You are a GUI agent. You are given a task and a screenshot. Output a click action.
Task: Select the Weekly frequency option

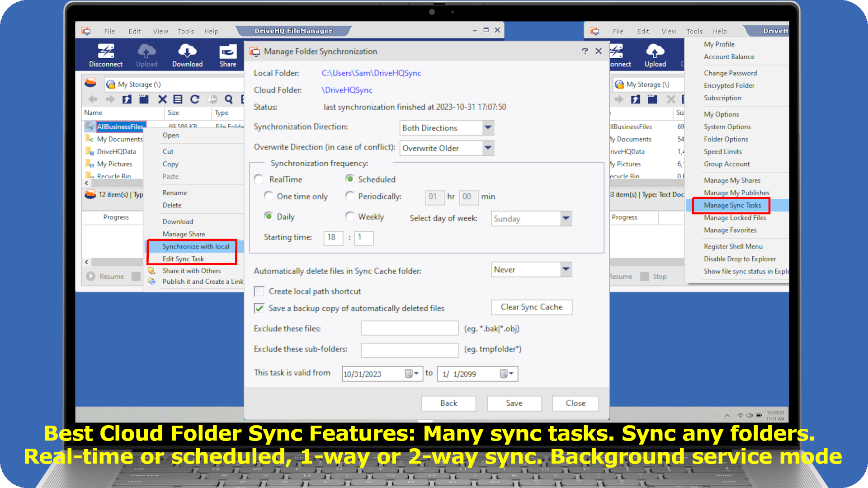pos(350,216)
